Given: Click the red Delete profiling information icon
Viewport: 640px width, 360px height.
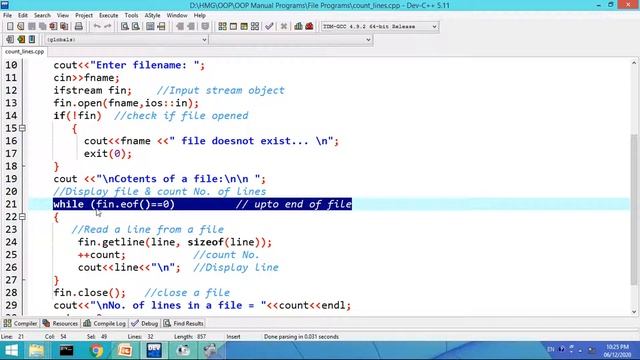Looking at the screenshot, I should coord(309,27).
